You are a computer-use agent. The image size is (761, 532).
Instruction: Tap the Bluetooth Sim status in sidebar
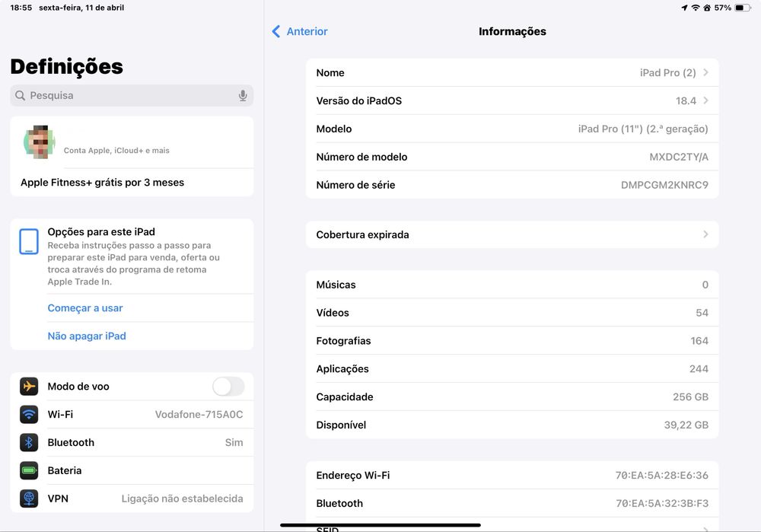pos(234,443)
